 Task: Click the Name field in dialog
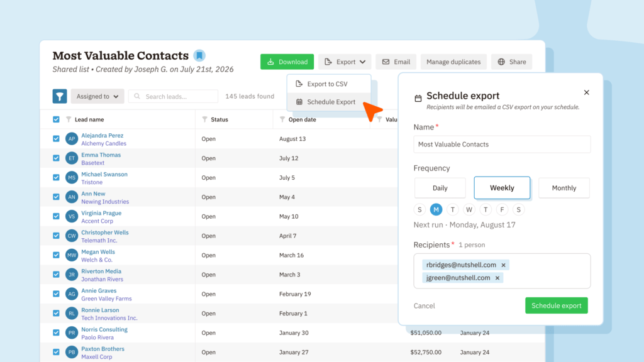coord(502,145)
